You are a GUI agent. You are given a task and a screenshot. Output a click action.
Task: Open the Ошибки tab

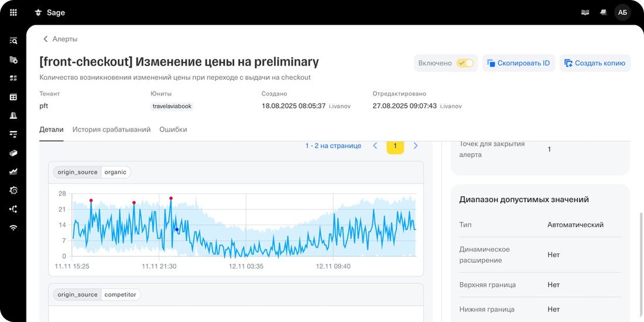[173, 129]
